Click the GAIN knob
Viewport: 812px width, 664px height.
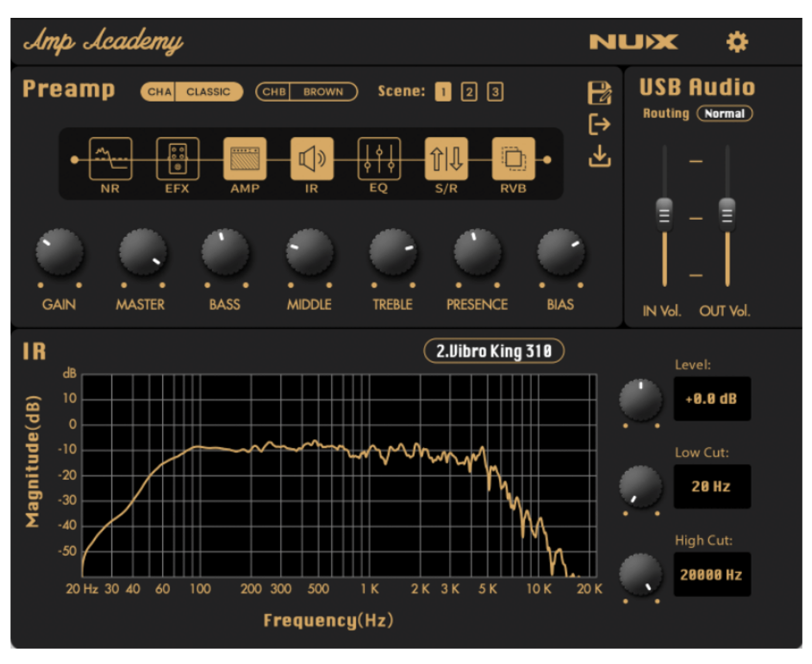59,252
